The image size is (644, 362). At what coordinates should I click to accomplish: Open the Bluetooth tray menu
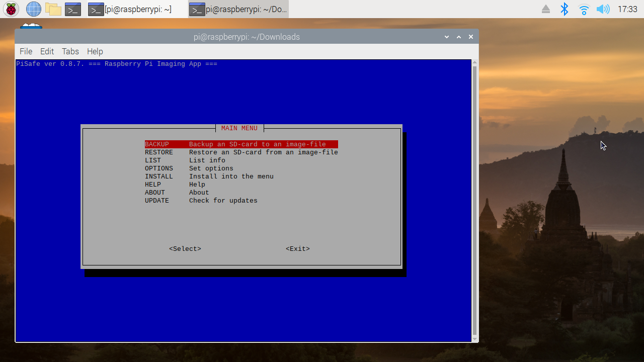pyautogui.click(x=565, y=9)
